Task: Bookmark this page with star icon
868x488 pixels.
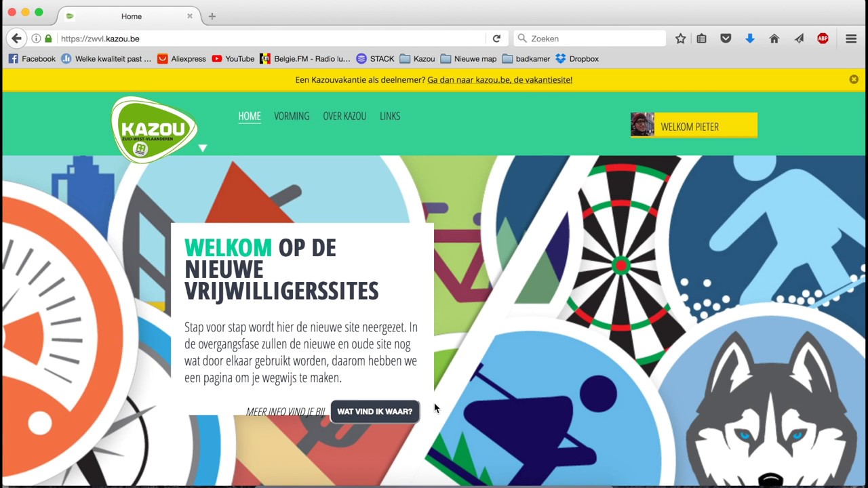Action: (x=680, y=39)
